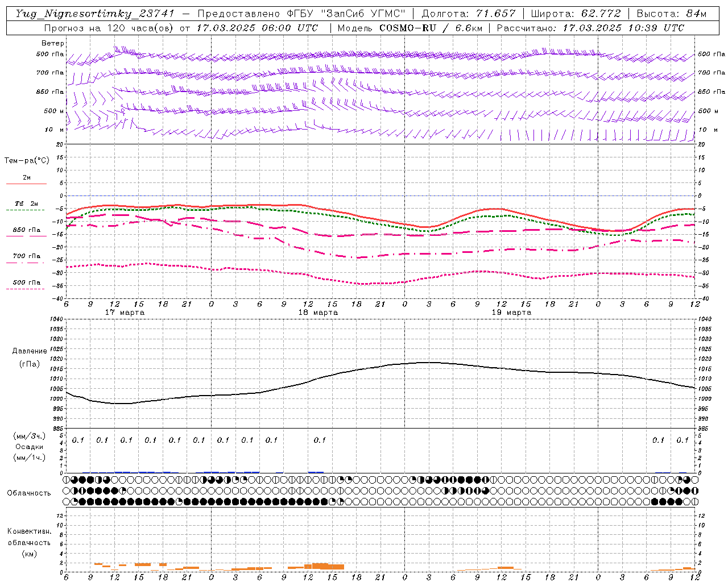Select the Облачность cloud cover label

(x=29, y=493)
